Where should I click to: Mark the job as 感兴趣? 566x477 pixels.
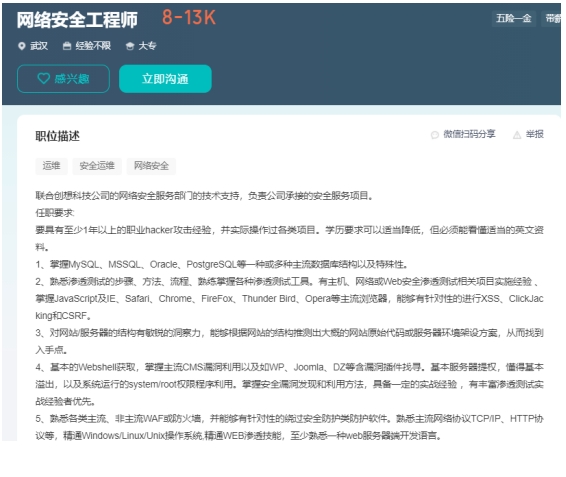click(x=64, y=79)
